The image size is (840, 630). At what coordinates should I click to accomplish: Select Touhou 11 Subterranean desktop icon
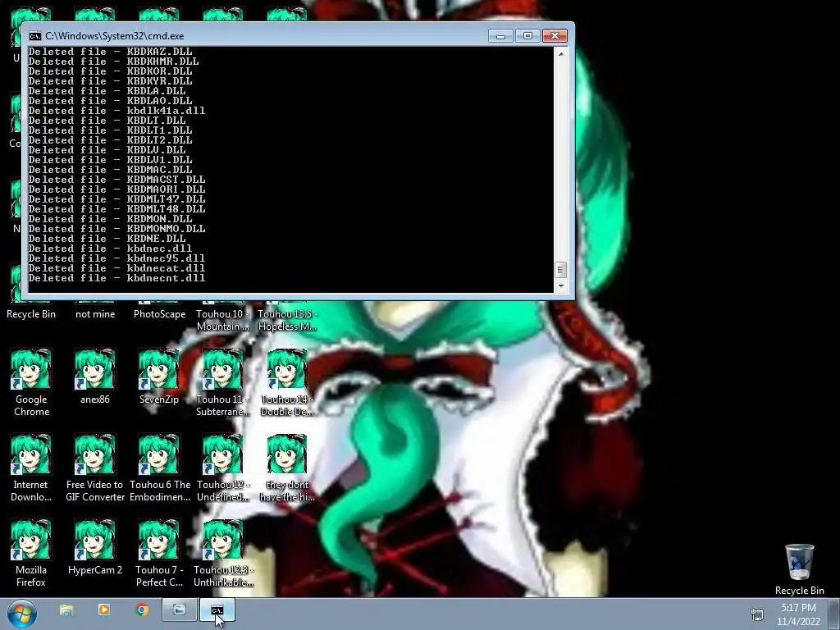click(223, 382)
